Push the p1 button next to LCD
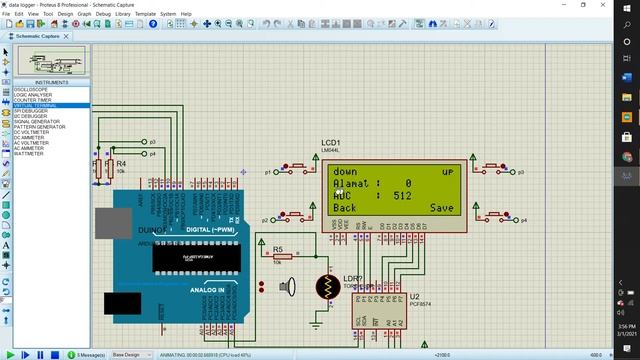Viewport: 640px width, 360px height. (297, 166)
